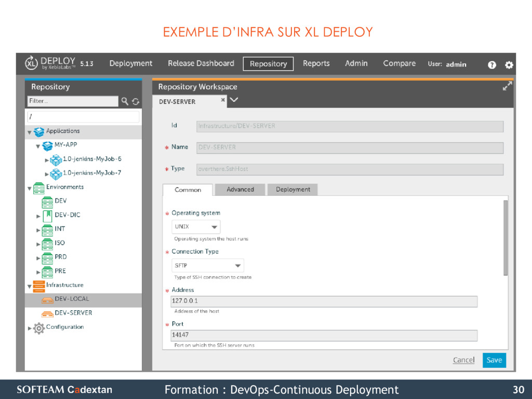Collapse the Environments tree node
532x399 pixels.
click(30, 188)
